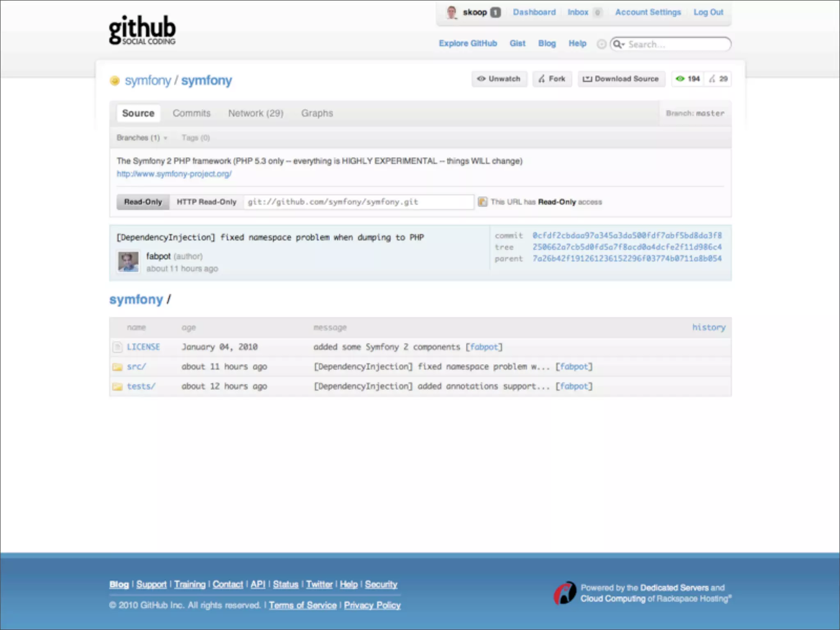Screen dimensions: 840x630
Task: Click the skoop user avatar icon
Action: pyautogui.click(x=452, y=12)
